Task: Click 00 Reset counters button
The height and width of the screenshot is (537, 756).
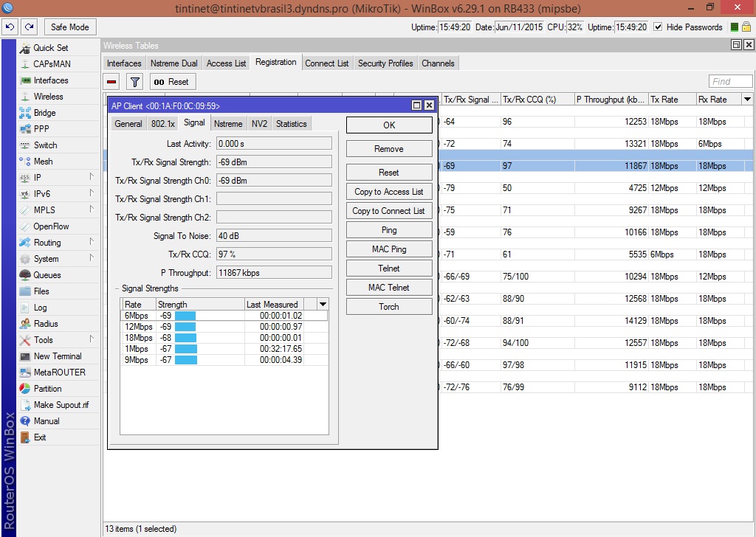Action: coord(173,82)
